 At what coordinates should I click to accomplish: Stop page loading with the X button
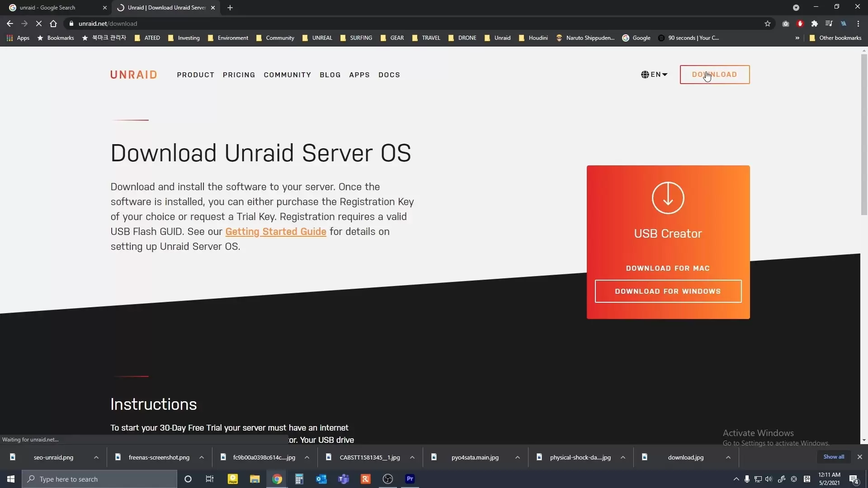click(x=38, y=23)
